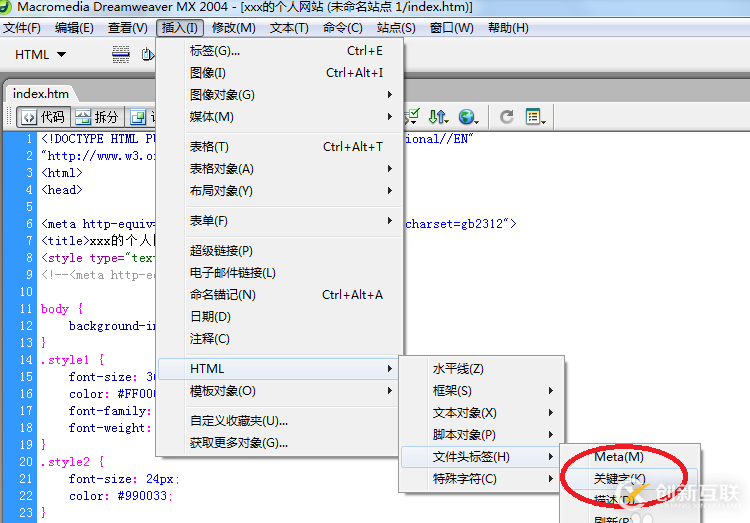Viewport: 750px width, 523px height.
Task: Switch to 拆分 (Split) view
Action: coord(98,117)
